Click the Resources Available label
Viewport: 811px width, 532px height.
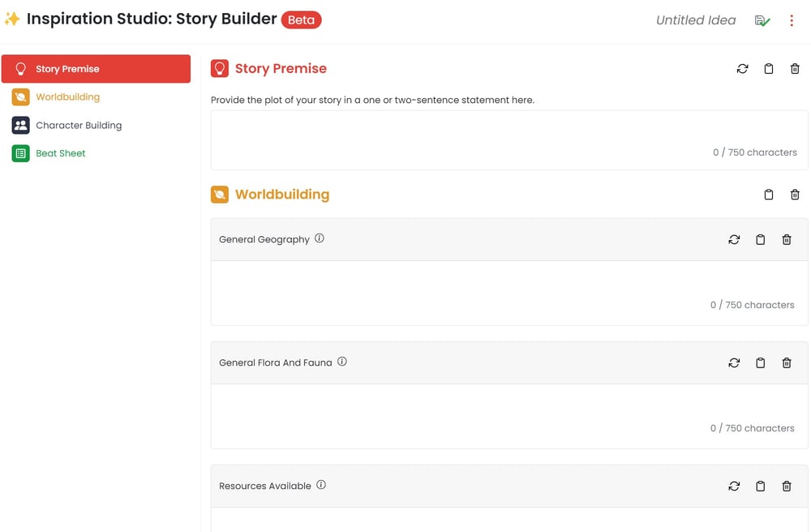pos(265,486)
